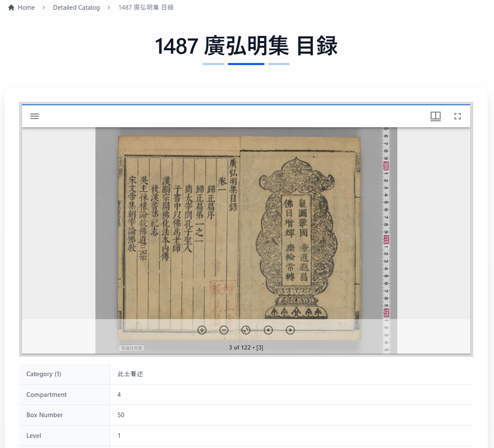Screen dimensions: 494x448
Task: Switch viewer to book view mode
Action: point(435,116)
